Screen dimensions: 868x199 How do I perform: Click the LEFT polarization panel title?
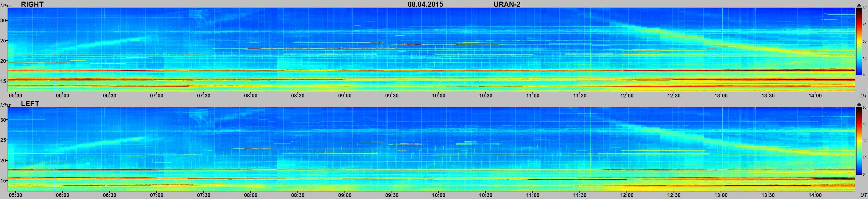point(30,103)
